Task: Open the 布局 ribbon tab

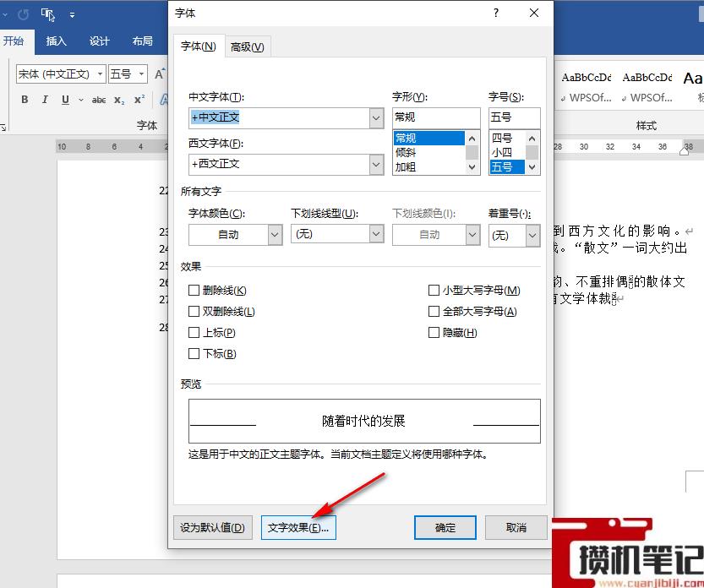Action: tap(142, 41)
